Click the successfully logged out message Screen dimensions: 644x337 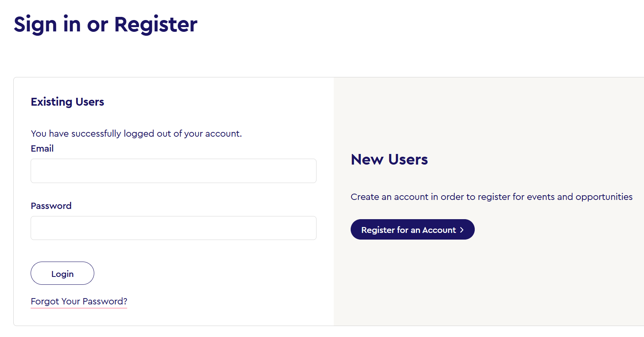click(136, 134)
